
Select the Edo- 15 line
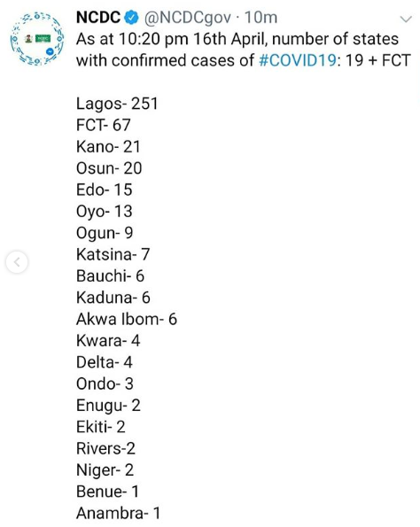pos(105,190)
